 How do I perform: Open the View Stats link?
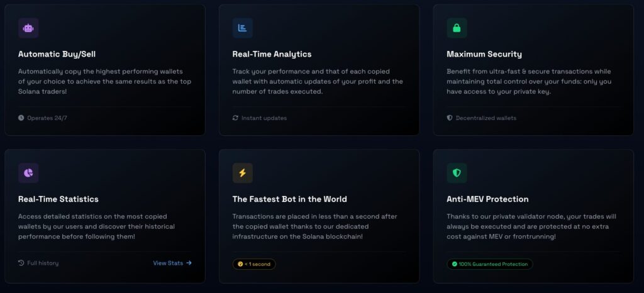tap(172, 263)
